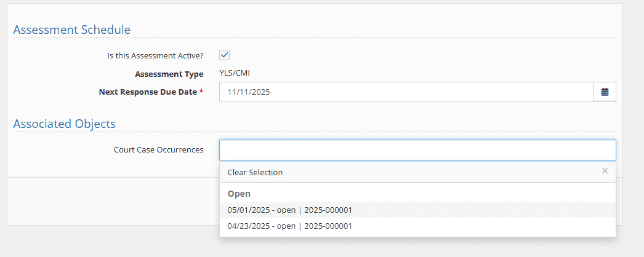
Task: Click the Court Case Occurrences combo box
Action: click(417, 150)
